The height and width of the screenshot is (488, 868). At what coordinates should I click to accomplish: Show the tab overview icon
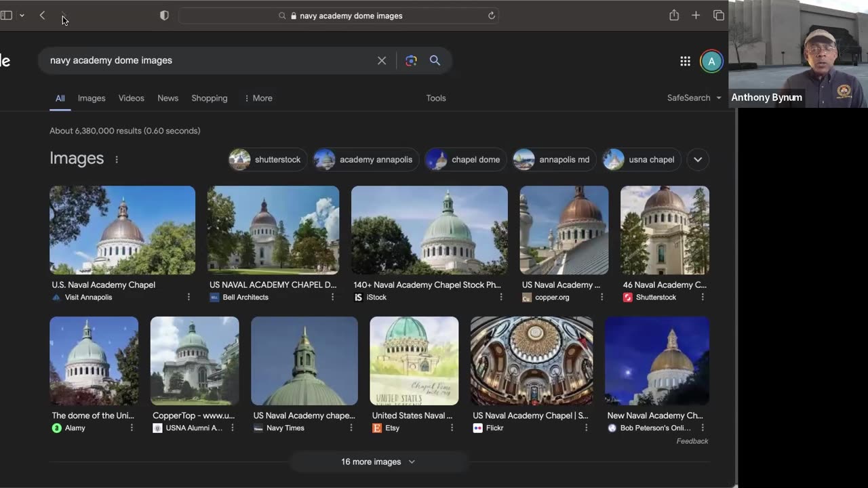[x=719, y=16]
